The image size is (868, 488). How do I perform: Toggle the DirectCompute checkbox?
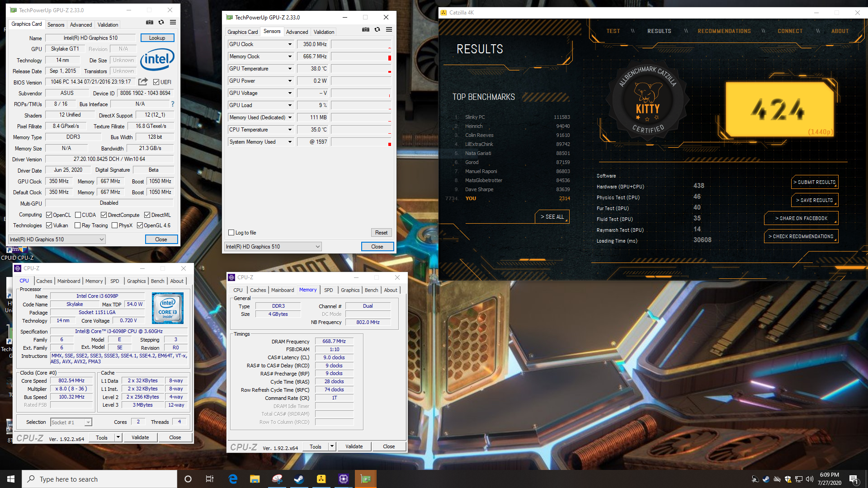pos(104,215)
